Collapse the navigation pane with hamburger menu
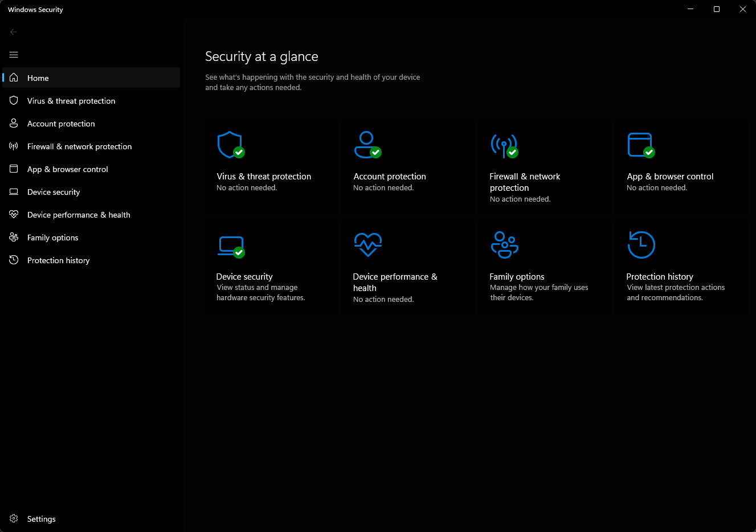This screenshot has height=532, width=756. 13,55
